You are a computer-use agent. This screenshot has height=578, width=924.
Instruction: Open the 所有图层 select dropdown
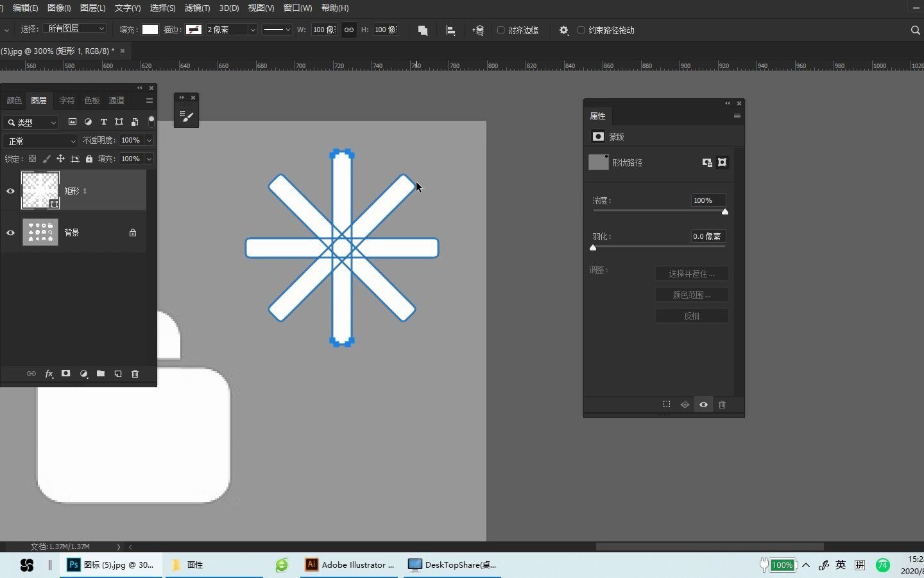click(x=74, y=29)
